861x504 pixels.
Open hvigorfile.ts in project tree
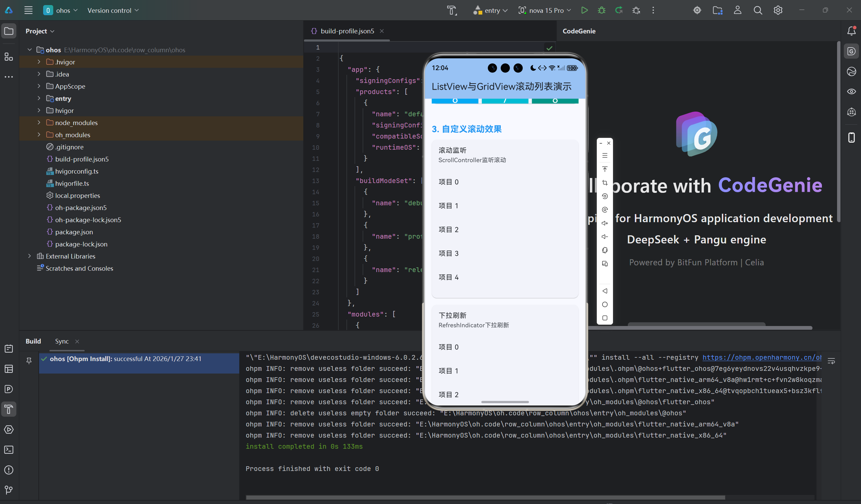click(72, 183)
